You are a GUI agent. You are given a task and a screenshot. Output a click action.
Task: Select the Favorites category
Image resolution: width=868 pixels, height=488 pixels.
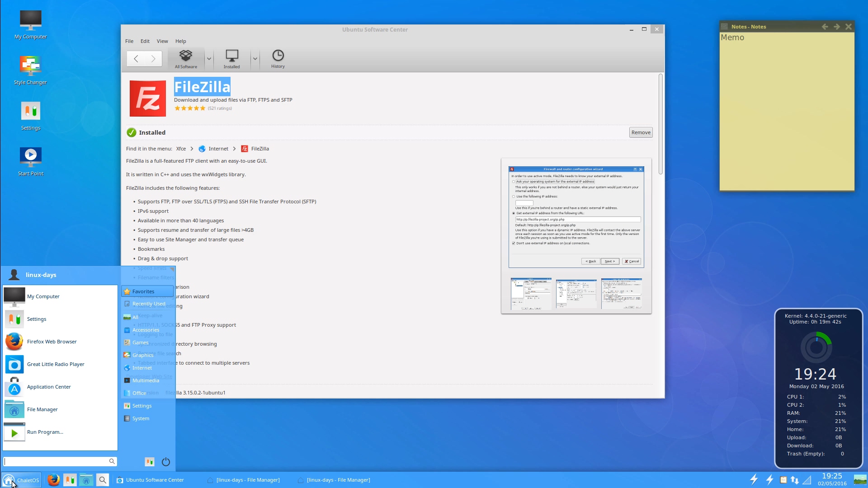[147, 291]
